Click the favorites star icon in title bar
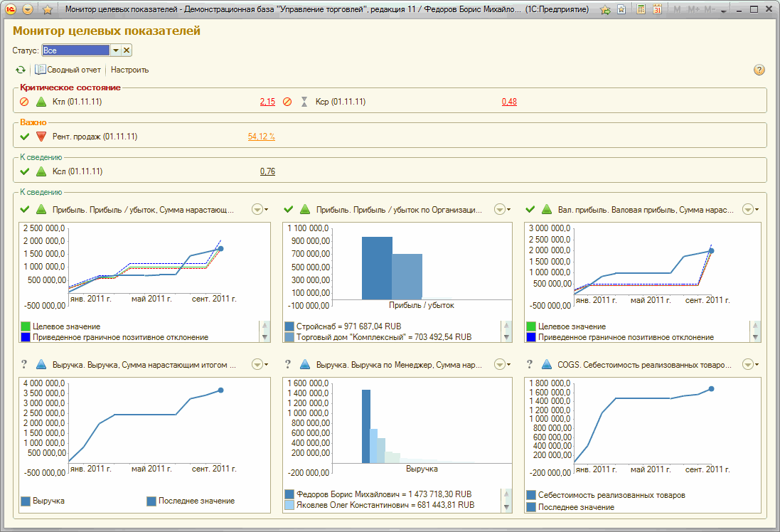The height and width of the screenshot is (532, 780). [48, 10]
